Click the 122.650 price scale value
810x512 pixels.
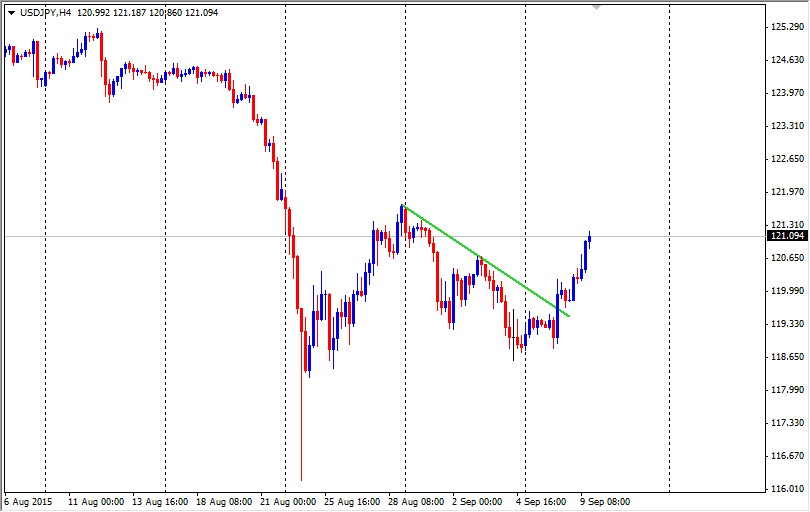pos(787,159)
